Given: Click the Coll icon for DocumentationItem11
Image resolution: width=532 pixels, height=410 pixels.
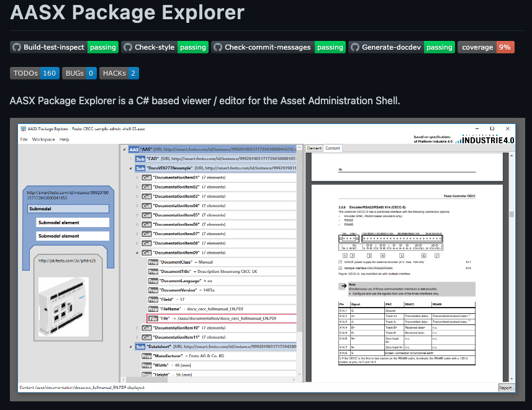Looking at the screenshot, I should tap(147, 337).
